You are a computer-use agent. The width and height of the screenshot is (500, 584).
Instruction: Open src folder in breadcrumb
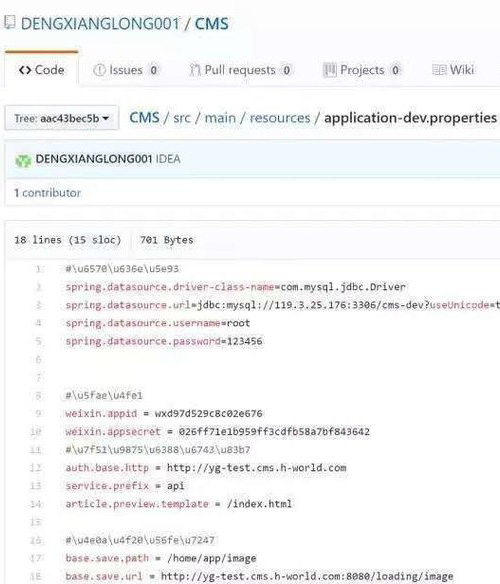(182, 118)
